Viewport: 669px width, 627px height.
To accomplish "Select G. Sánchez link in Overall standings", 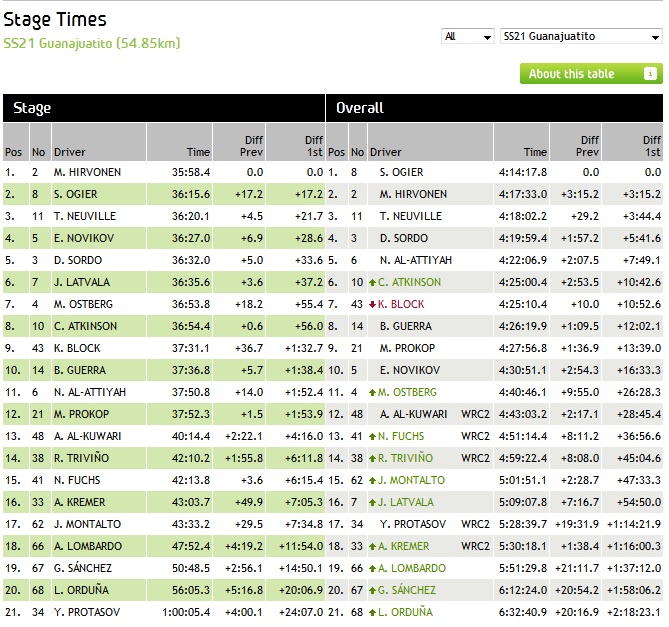I will [x=412, y=590].
